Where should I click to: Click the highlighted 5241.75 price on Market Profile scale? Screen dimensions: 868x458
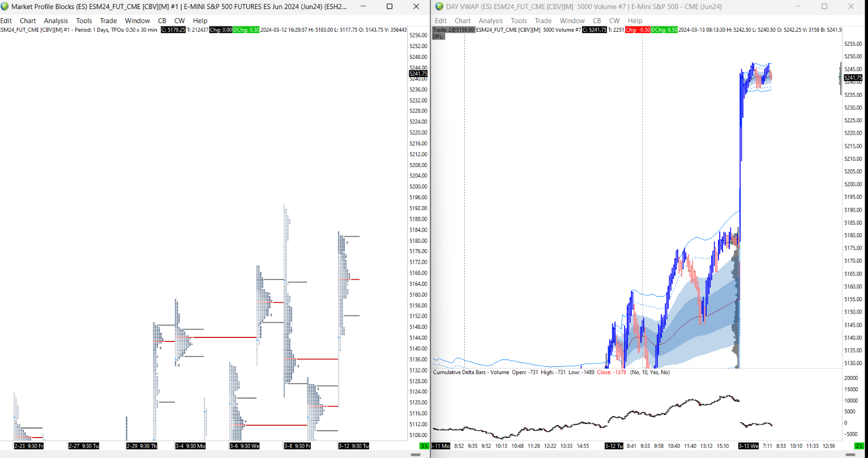[x=418, y=74]
